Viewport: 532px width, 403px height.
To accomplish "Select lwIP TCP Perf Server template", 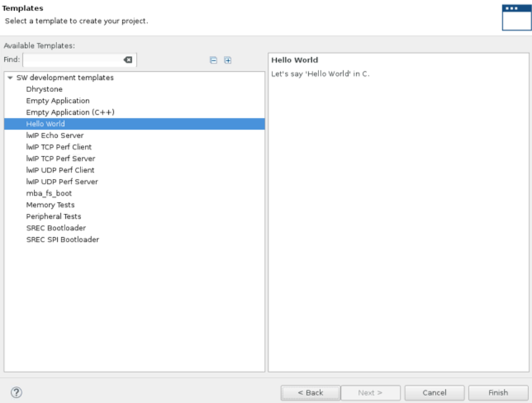I will coord(61,158).
